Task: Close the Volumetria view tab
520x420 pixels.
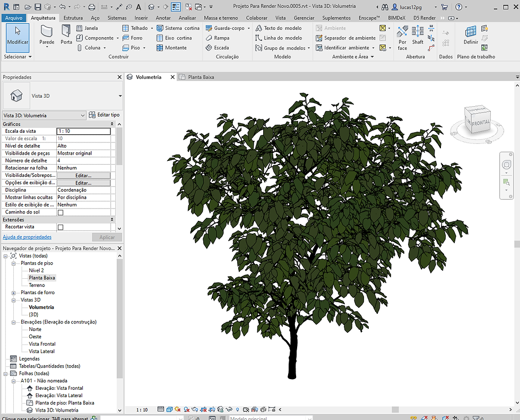Action: pyautogui.click(x=172, y=77)
